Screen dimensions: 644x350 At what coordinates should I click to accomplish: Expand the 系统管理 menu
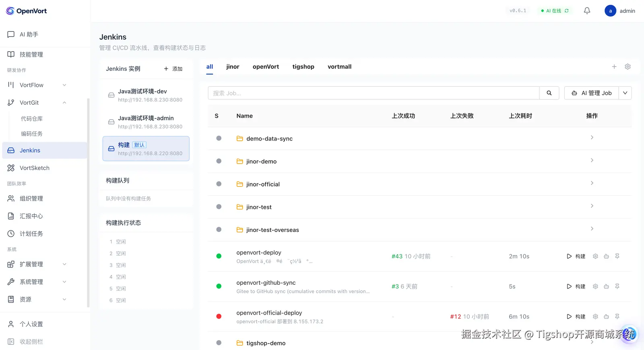(44, 282)
